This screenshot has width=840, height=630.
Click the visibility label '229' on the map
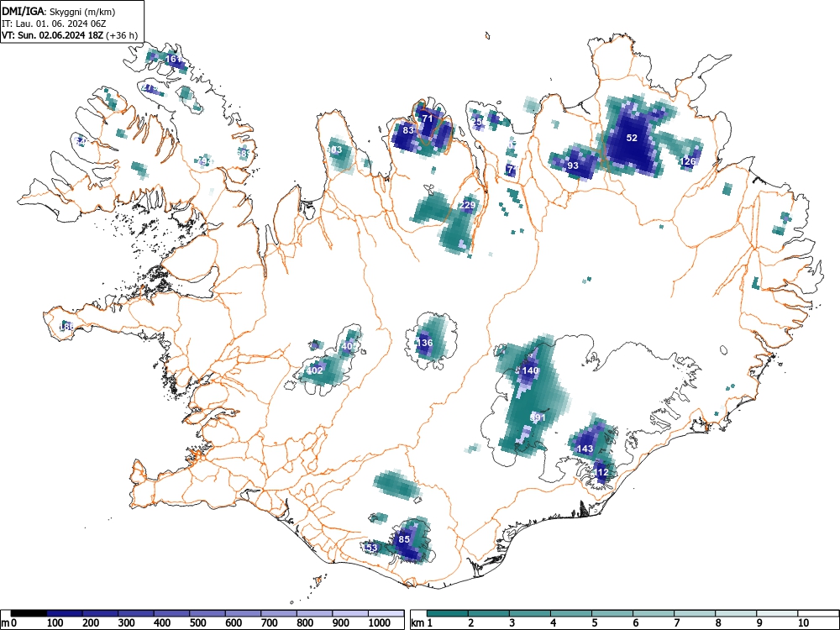click(468, 205)
